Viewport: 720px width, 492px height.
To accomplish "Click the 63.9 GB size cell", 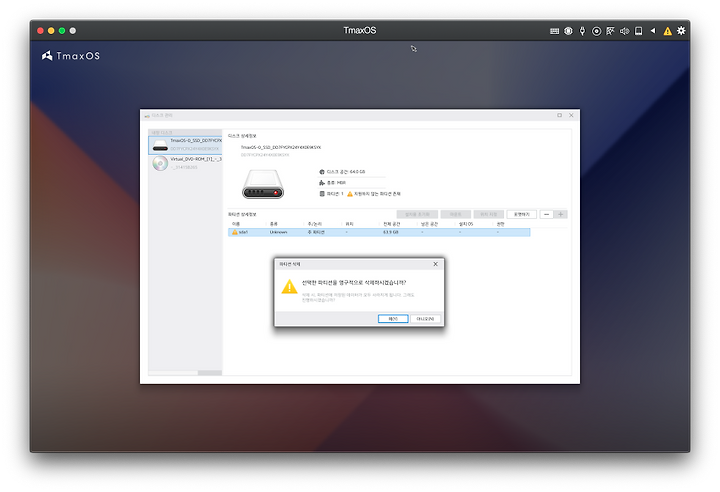I will [391, 232].
